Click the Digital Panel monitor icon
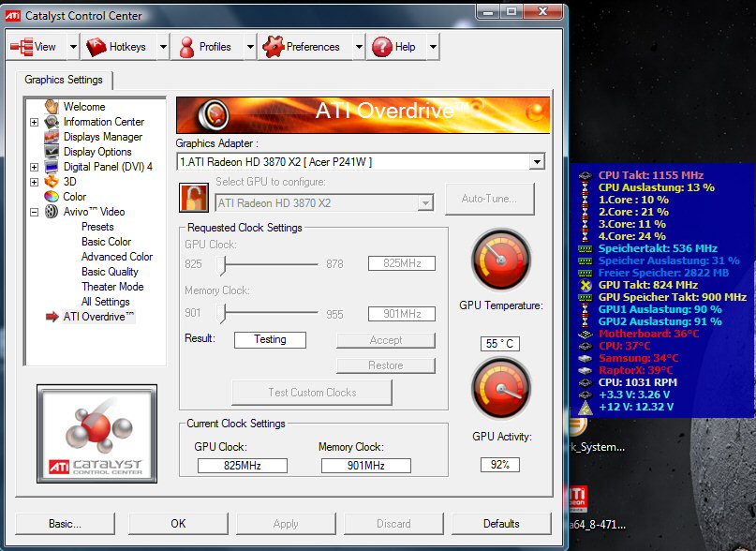756x551 pixels. (52, 167)
